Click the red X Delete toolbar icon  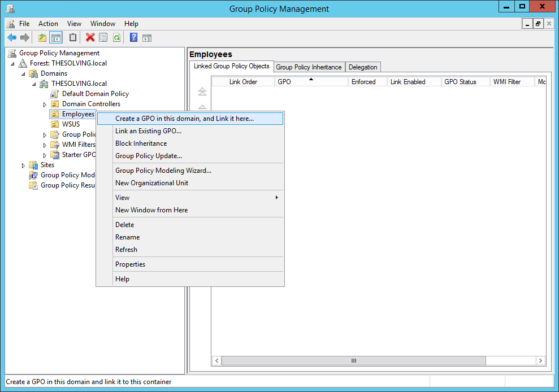pyautogui.click(x=89, y=37)
